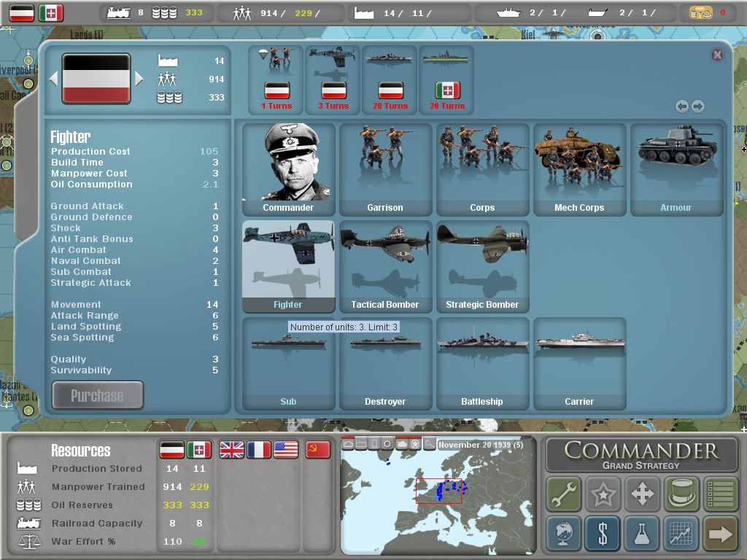
Task: Select Italy flag in Resources panel
Action: 199,449
